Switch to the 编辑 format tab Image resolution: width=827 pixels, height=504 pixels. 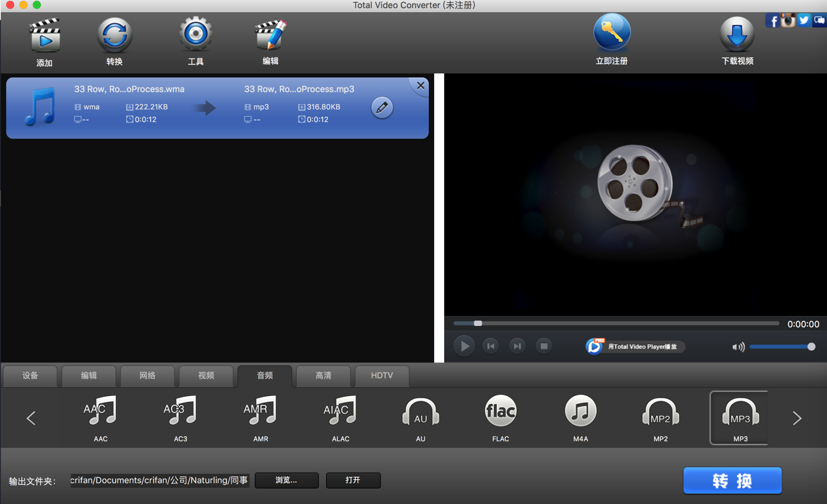pos(89,376)
